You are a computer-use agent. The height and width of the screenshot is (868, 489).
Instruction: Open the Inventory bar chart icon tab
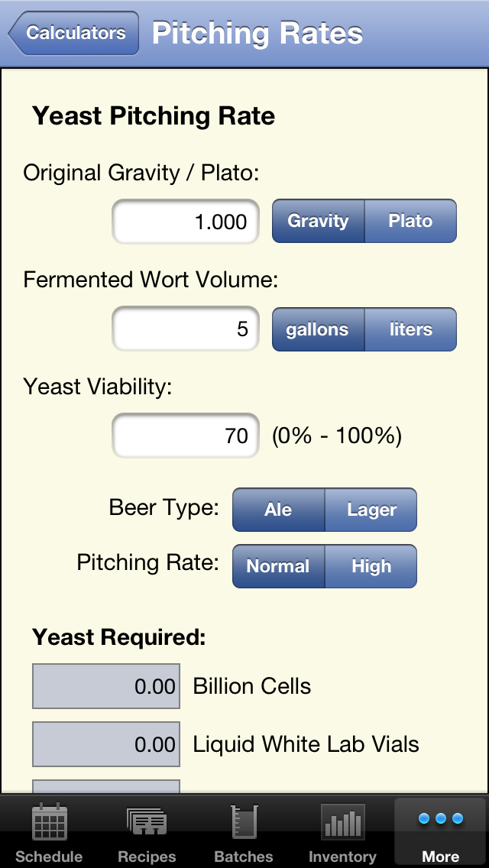[342, 831]
